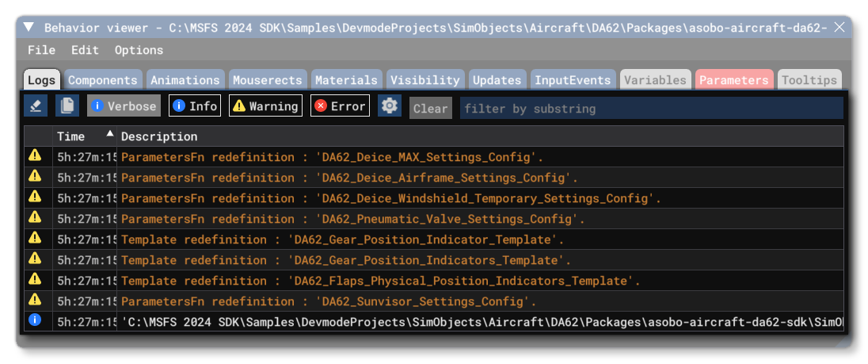Click the eraser clear-logs icon

coord(35,105)
